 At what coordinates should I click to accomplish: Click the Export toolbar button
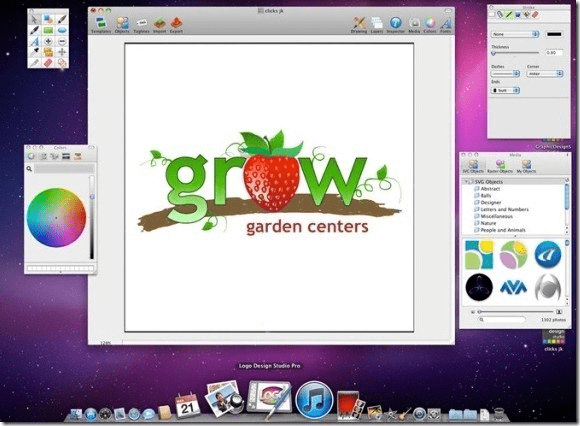[x=176, y=25]
